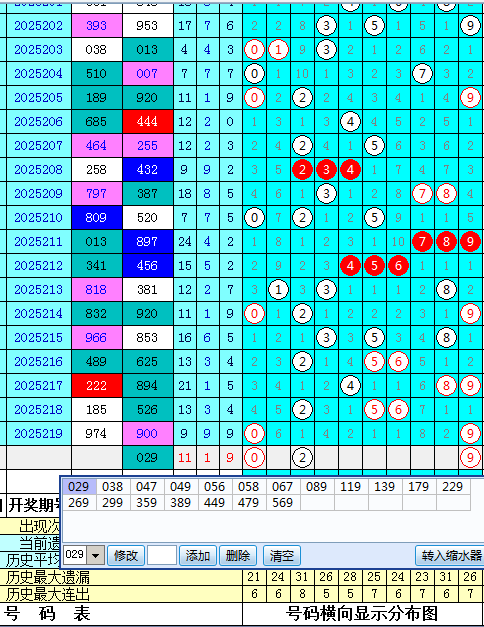Click the solid red circle 7 in row 2025211
This screenshot has height=627, width=484.
[x=422, y=242]
